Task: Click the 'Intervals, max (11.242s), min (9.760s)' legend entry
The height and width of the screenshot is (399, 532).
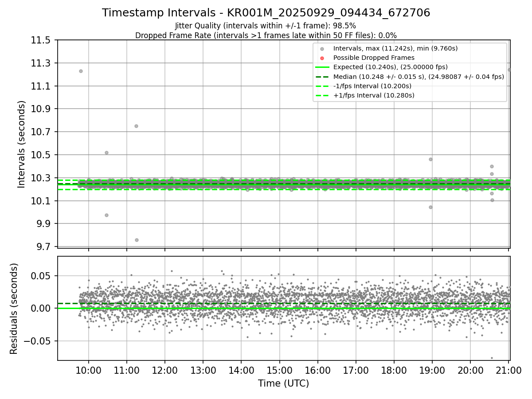Action: point(395,48)
